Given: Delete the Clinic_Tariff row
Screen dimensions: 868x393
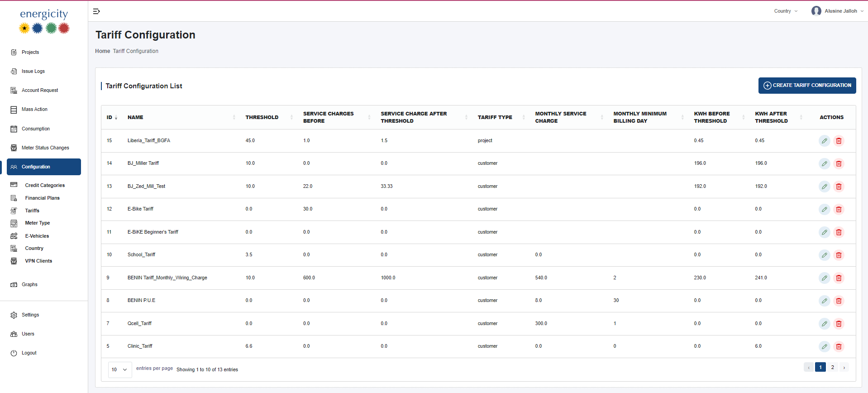Looking at the screenshot, I should [x=839, y=346].
